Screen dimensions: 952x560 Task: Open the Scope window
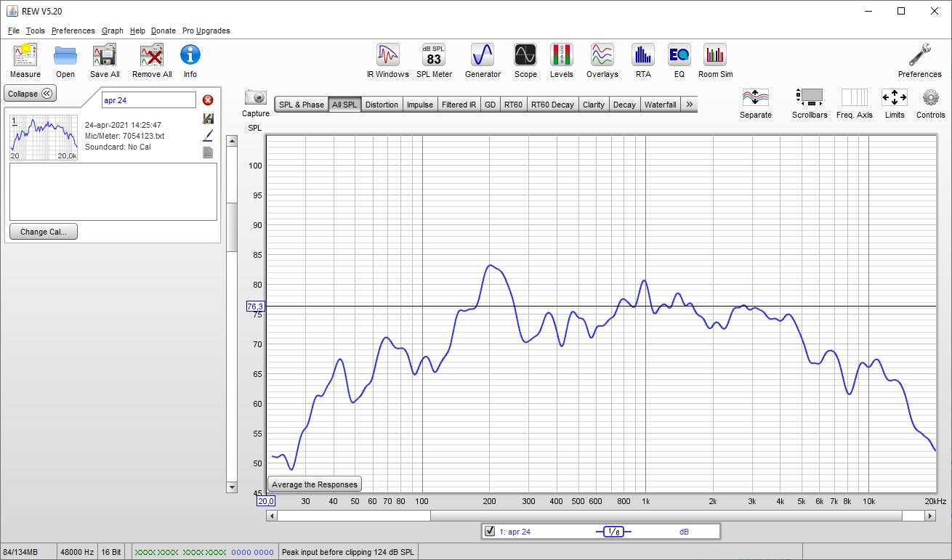(525, 56)
